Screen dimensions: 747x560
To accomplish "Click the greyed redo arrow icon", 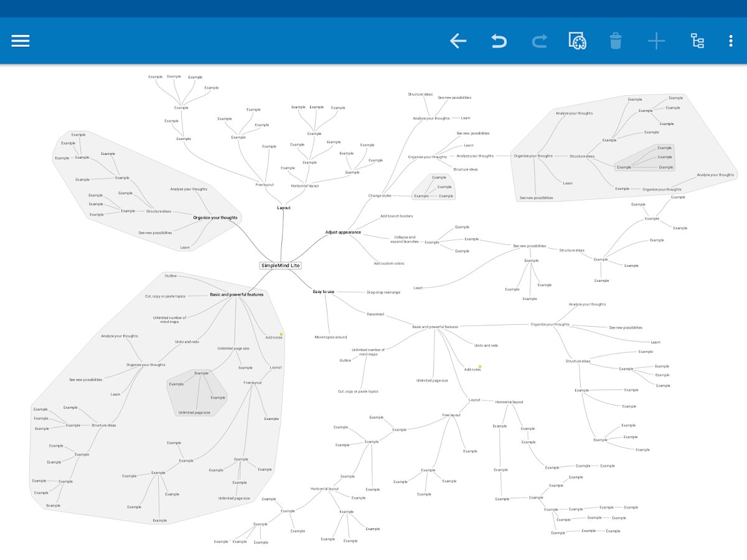I will [539, 42].
